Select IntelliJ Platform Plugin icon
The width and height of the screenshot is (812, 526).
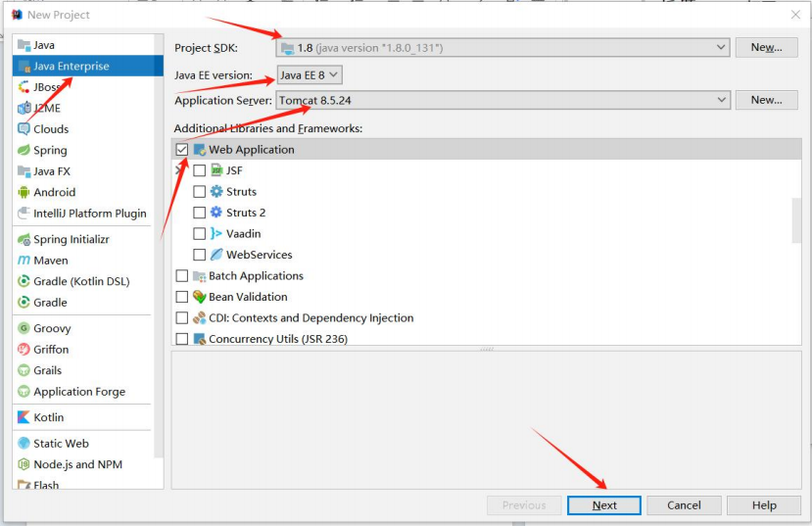tap(24, 214)
